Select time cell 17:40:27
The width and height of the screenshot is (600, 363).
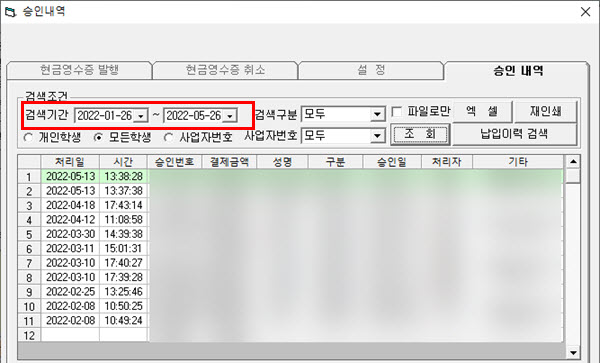tap(123, 263)
